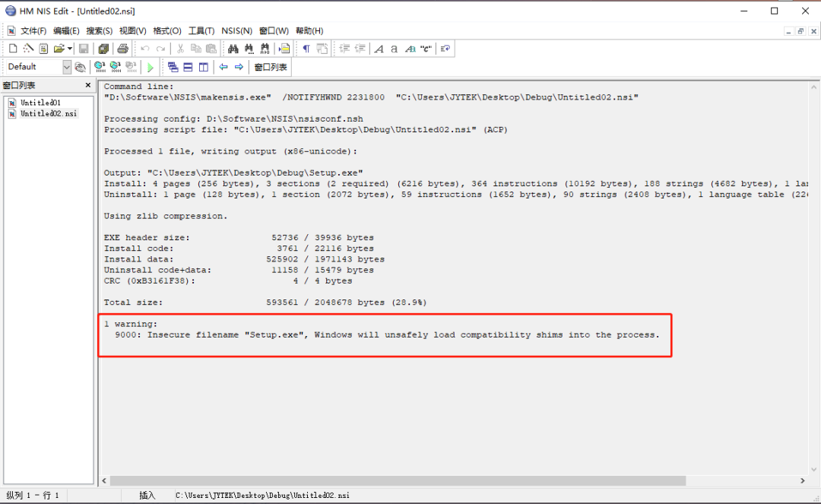This screenshot has width=821, height=504.
Task: Open the 文件(F) menu
Action: click(x=33, y=30)
